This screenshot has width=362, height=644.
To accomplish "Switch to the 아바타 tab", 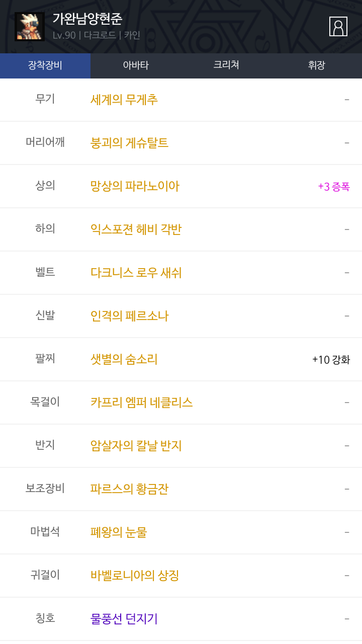I will click(x=136, y=65).
